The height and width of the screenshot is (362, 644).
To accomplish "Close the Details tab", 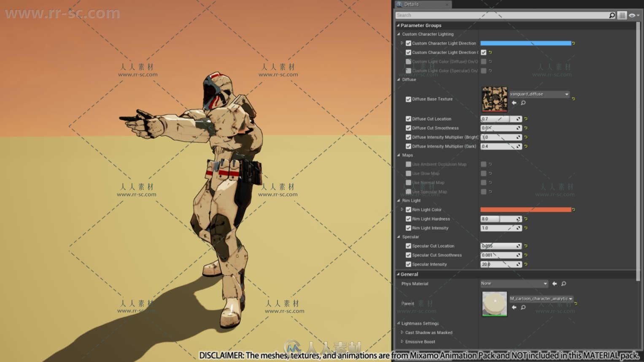I will [447, 4].
